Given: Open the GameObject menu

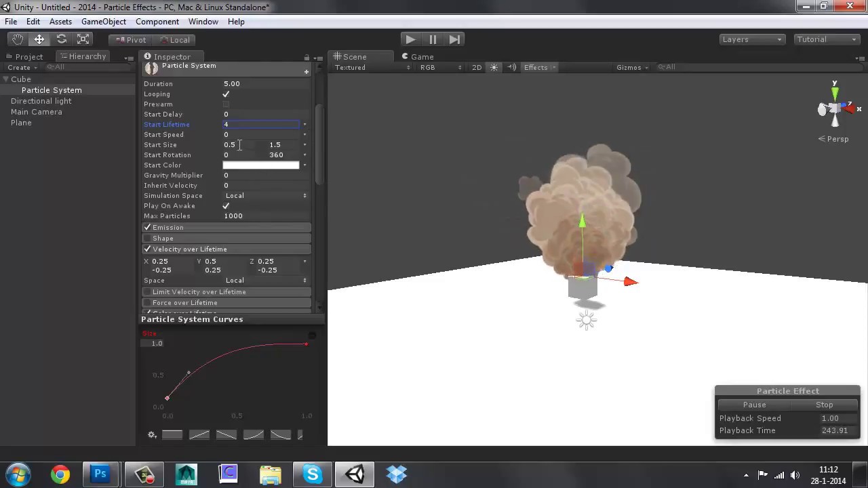Looking at the screenshot, I should tap(104, 22).
